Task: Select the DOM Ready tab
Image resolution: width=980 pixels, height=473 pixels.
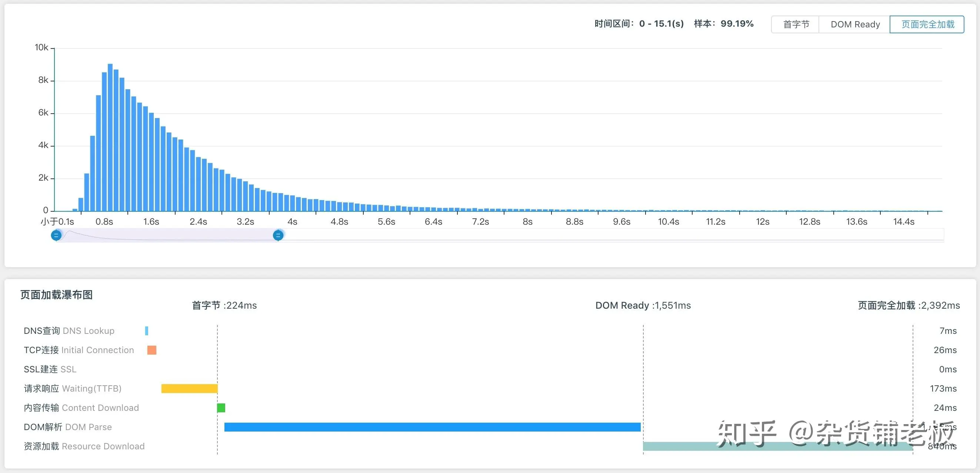Action: 855,24
